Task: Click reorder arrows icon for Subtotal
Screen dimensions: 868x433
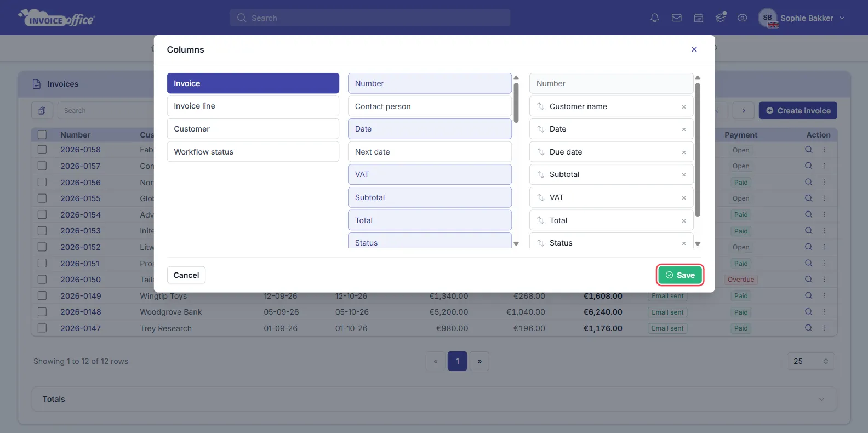Action: (x=541, y=174)
